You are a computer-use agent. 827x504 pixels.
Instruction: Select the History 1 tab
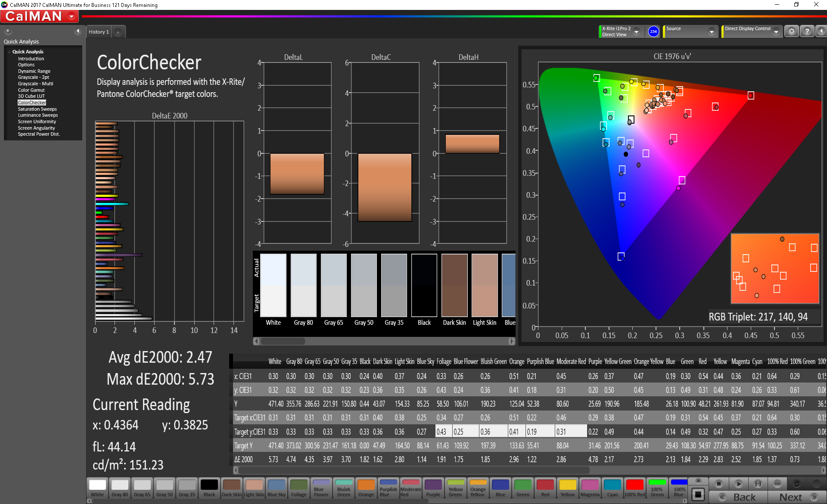click(x=99, y=32)
